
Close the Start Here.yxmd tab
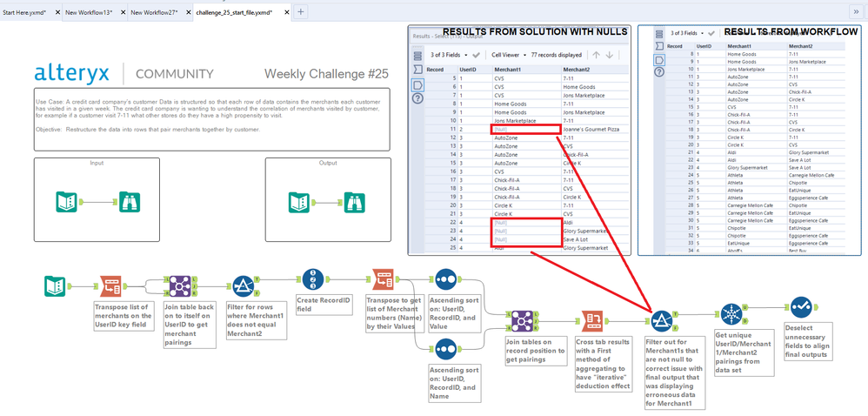[x=58, y=12]
